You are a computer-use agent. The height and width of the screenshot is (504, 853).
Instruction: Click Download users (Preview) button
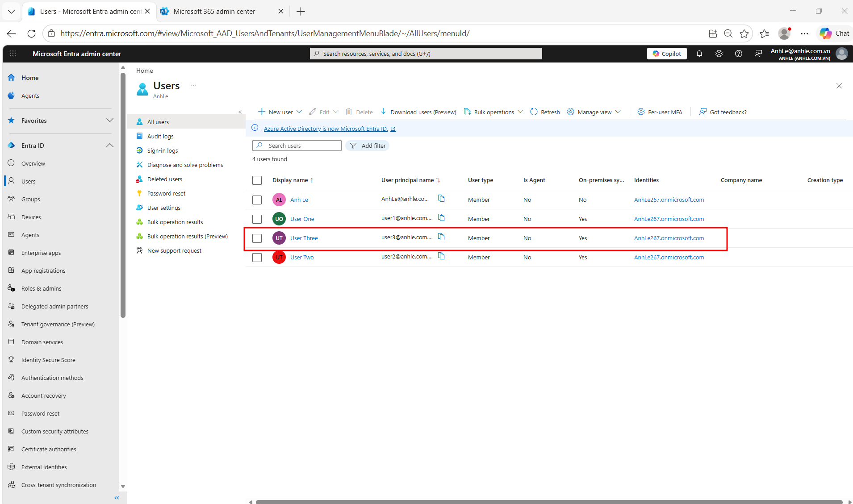[x=418, y=112]
